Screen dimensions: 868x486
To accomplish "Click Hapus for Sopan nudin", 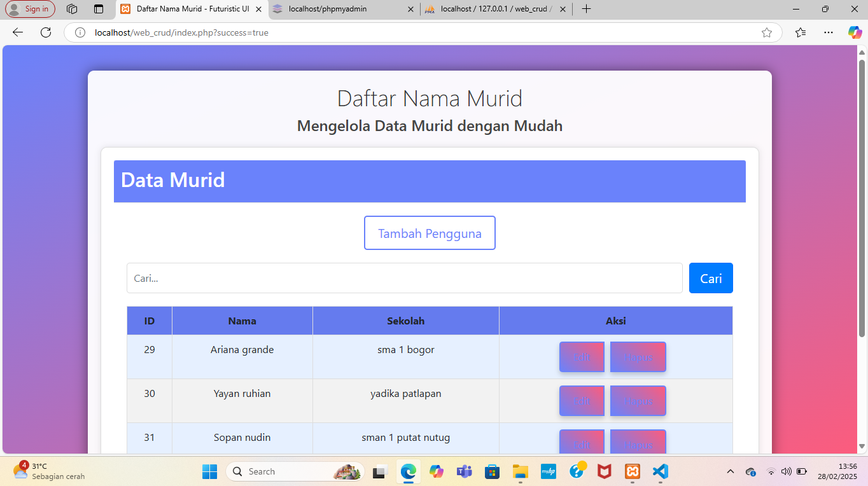I will click(x=638, y=442).
